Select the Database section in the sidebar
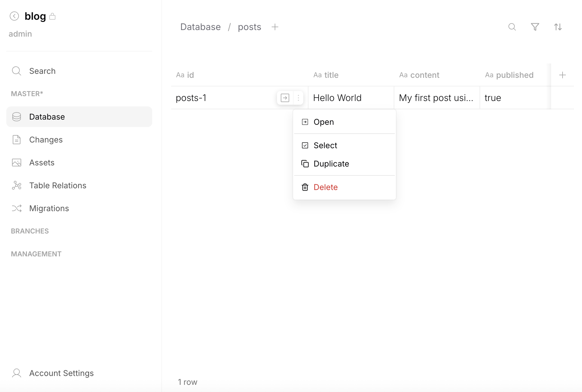Viewport: 582px width, 392px height. point(47,117)
